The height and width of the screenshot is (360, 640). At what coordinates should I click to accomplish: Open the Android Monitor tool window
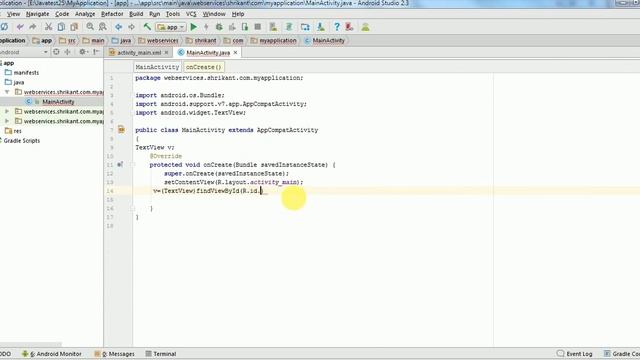[x=52, y=354]
